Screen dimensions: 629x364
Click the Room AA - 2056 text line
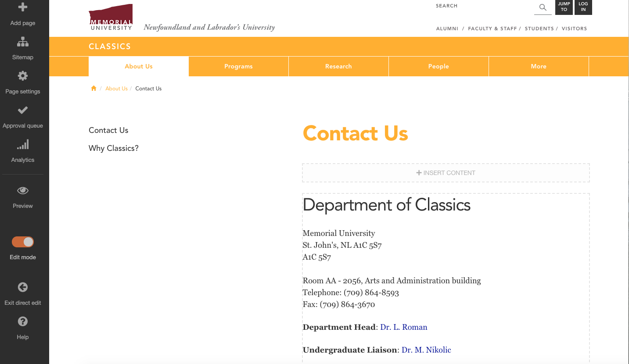pos(392,281)
